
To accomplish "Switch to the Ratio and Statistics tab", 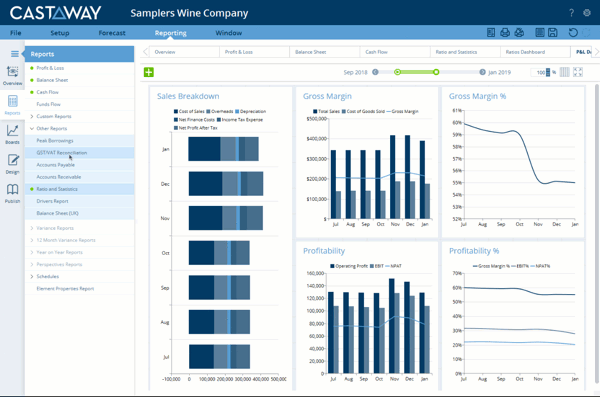I will point(465,52).
